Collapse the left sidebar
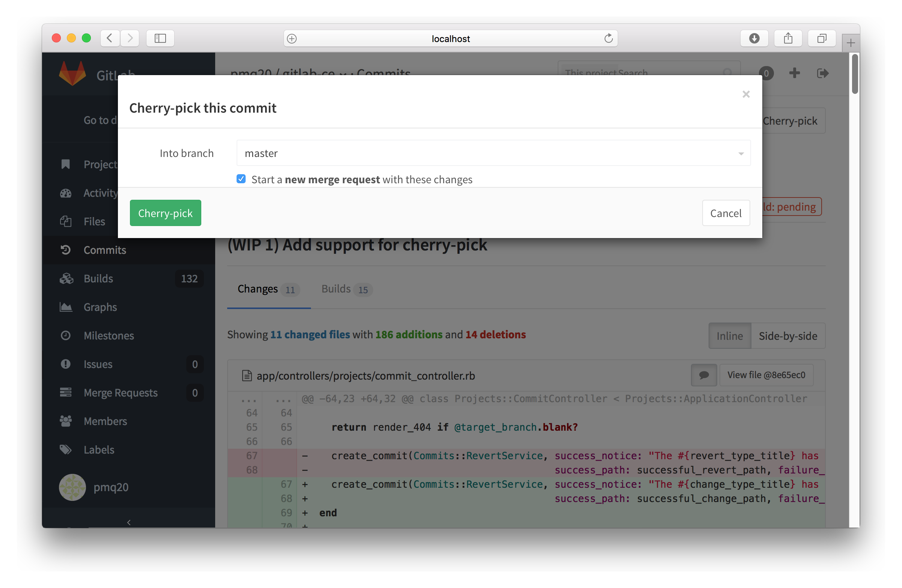This screenshot has height=588, width=902. pyautogui.click(x=128, y=522)
